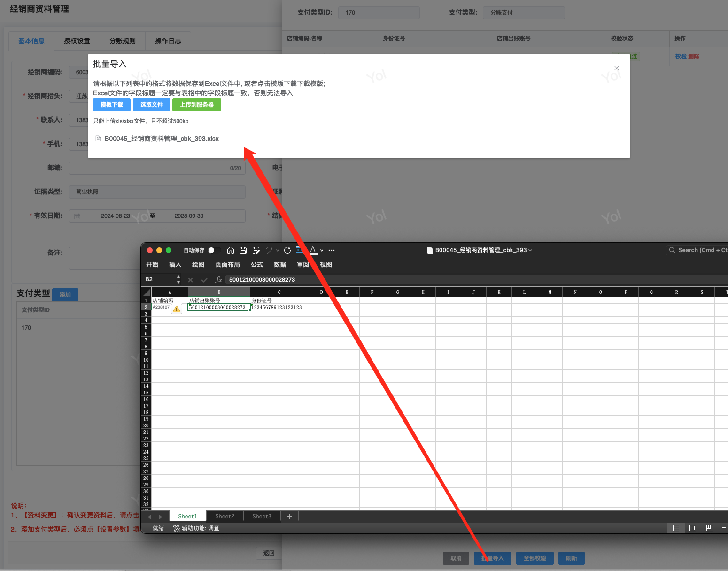This screenshot has width=728, height=571.
Task: Click the Redo icon in Excel
Action: [x=287, y=250]
